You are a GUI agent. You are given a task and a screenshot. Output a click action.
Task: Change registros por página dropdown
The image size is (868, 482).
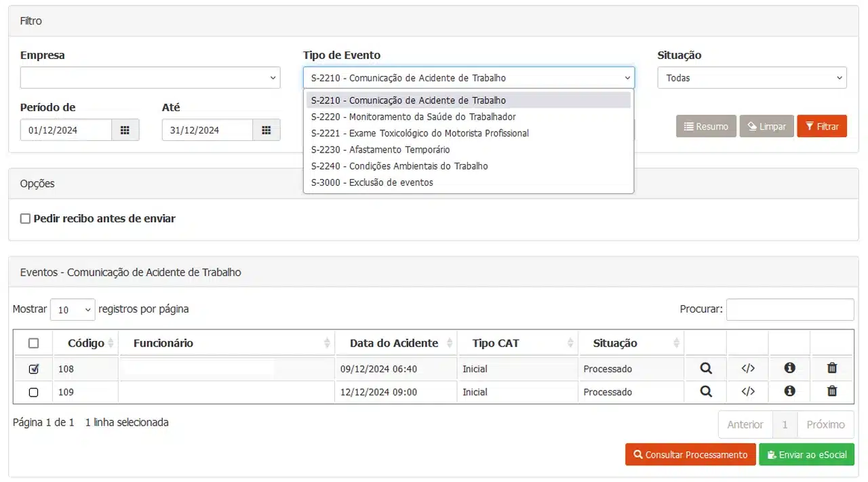click(x=73, y=310)
